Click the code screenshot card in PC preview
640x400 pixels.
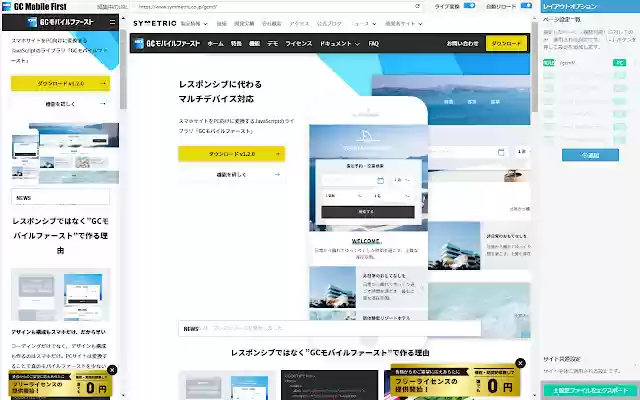pos(329,384)
